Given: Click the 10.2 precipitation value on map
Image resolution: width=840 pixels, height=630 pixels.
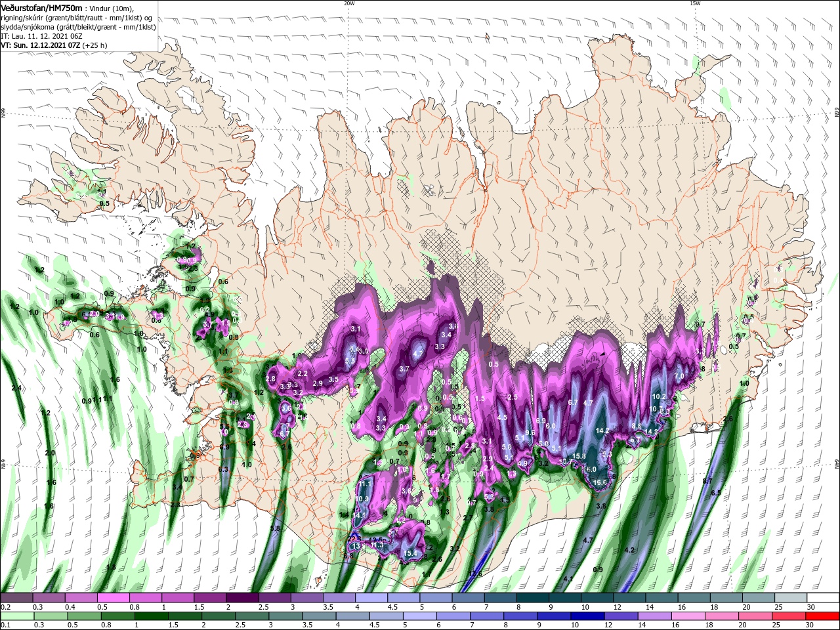Looking at the screenshot, I should (x=659, y=396).
